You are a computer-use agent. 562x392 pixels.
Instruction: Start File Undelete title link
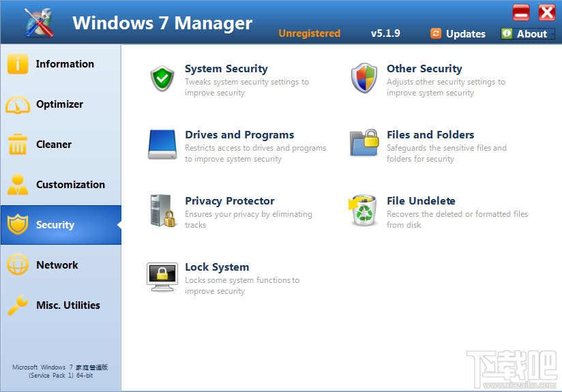421,200
